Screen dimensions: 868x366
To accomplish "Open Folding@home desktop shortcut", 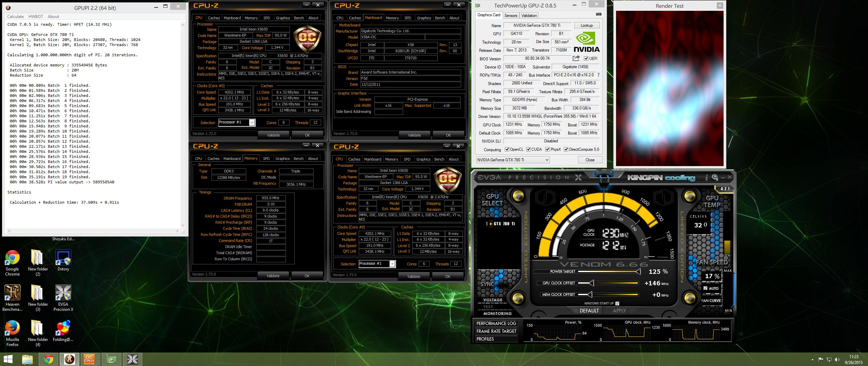I will coord(63,331).
